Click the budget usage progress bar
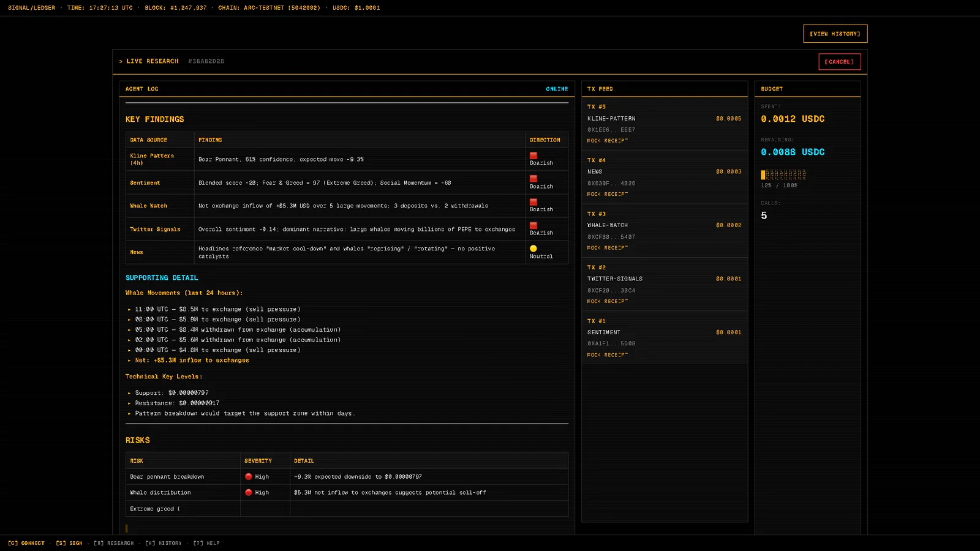 pyautogui.click(x=783, y=174)
